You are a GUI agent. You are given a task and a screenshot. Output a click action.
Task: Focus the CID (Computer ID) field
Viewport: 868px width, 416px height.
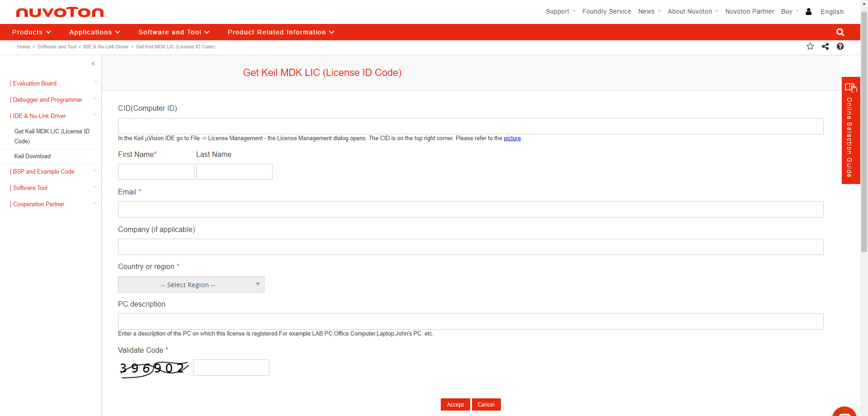471,126
